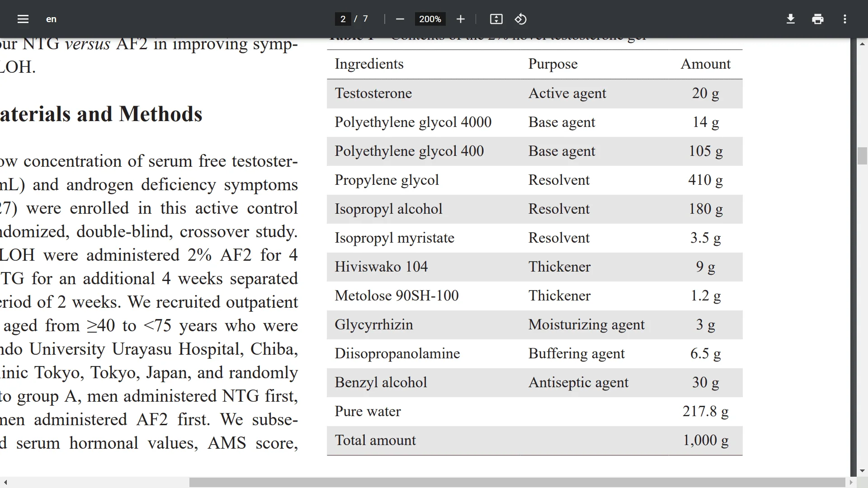Click the '6.5 g' amount cell

[705, 354]
